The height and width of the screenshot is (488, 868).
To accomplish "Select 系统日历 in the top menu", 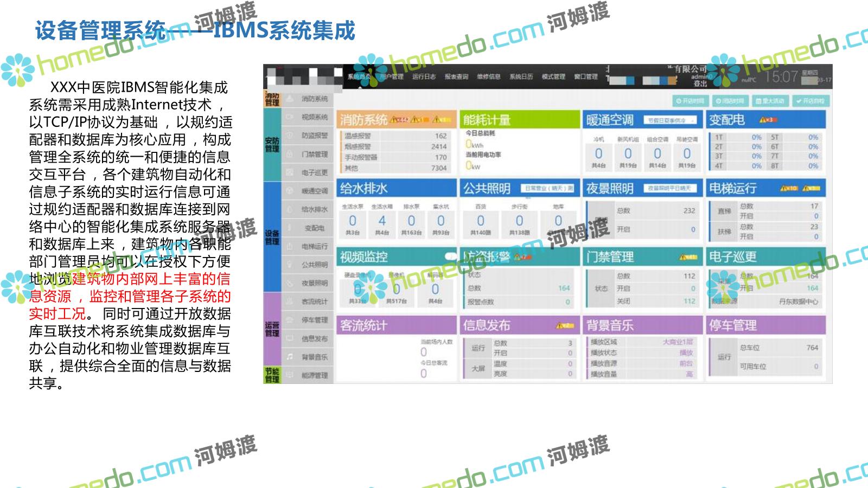I will pyautogui.click(x=521, y=77).
